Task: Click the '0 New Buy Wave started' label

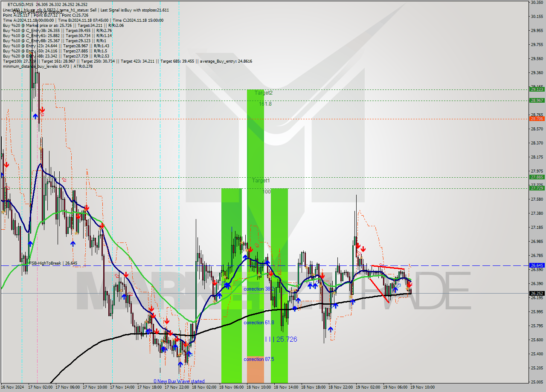Action: pos(179,381)
